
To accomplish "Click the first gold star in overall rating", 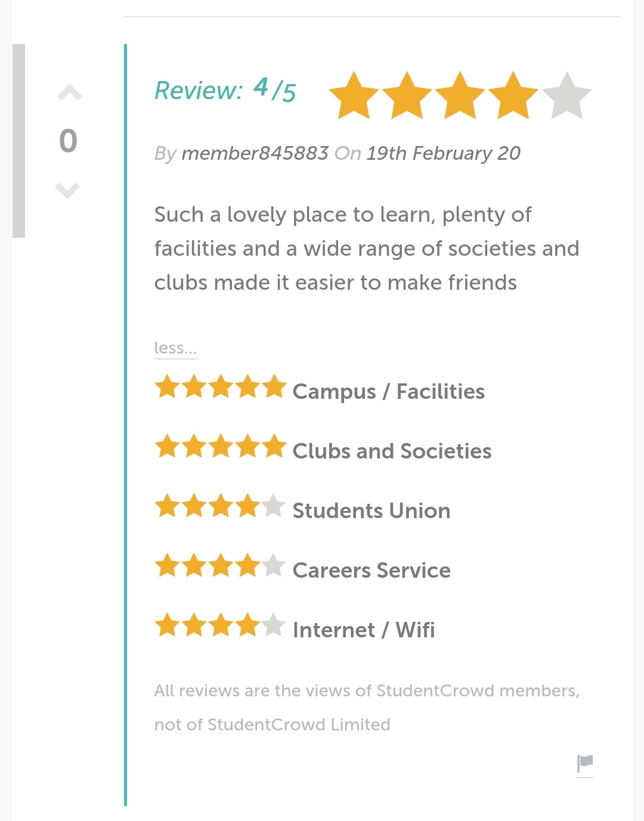I will pos(354,96).
